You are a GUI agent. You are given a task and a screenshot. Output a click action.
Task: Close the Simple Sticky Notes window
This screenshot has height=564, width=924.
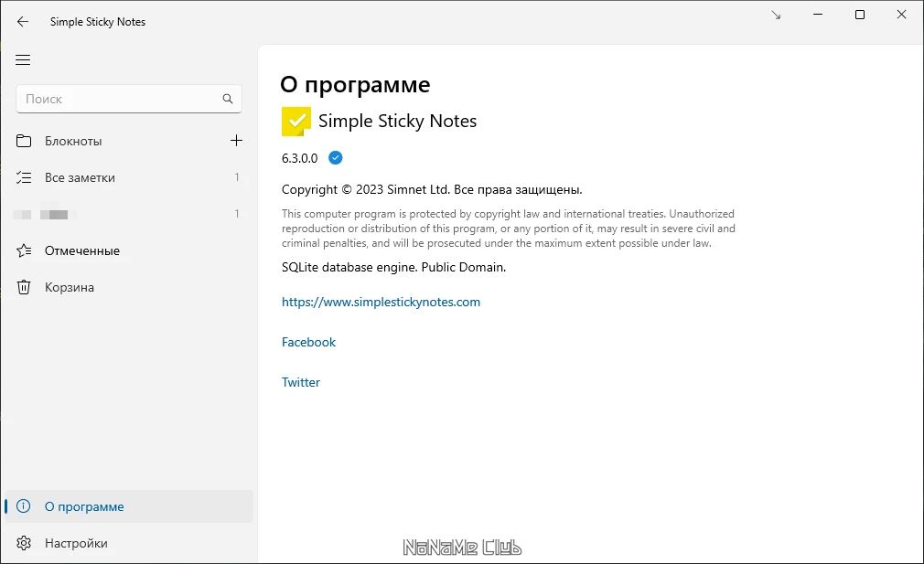pos(902,15)
